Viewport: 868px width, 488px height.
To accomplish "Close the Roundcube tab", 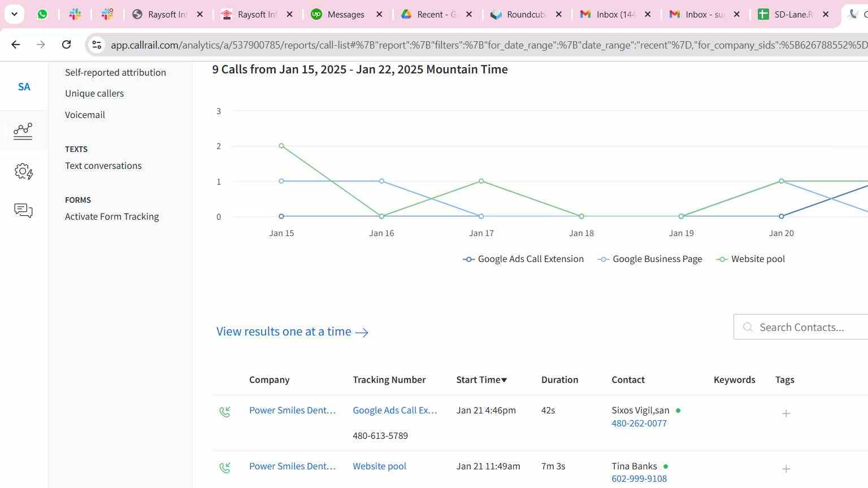I will tap(559, 14).
